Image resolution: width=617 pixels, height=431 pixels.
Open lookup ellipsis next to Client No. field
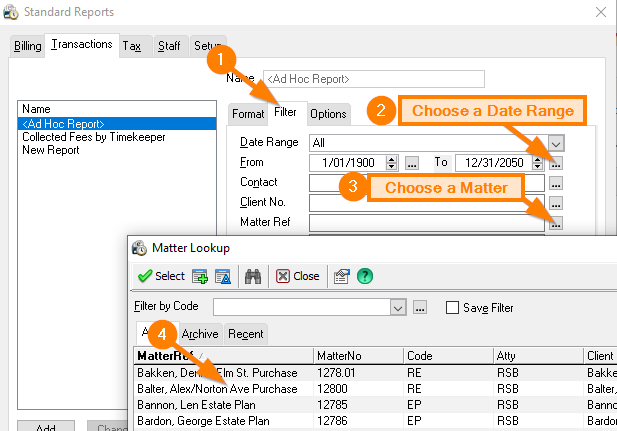pyautogui.click(x=556, y=203)
